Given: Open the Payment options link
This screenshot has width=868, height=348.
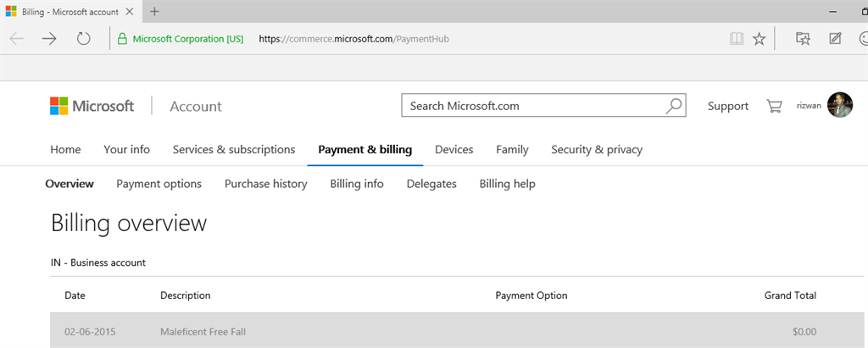Looking at the screenshot, I should (x=159, y=184).
